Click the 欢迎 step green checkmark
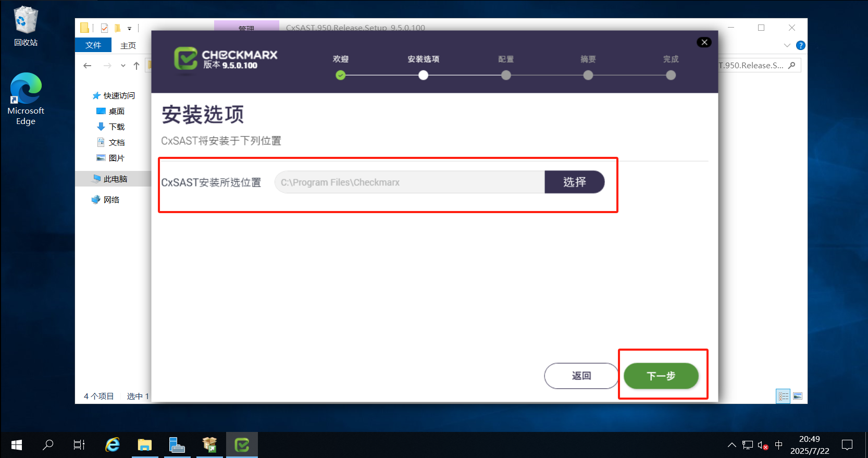 341,76
